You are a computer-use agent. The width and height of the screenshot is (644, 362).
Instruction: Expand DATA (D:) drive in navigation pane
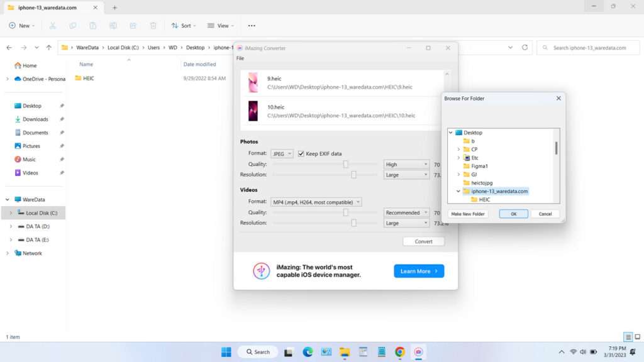11,226
